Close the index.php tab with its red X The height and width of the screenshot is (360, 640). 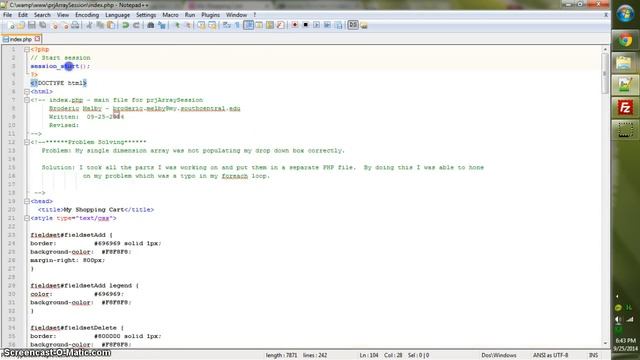click(x=38, y=39)
